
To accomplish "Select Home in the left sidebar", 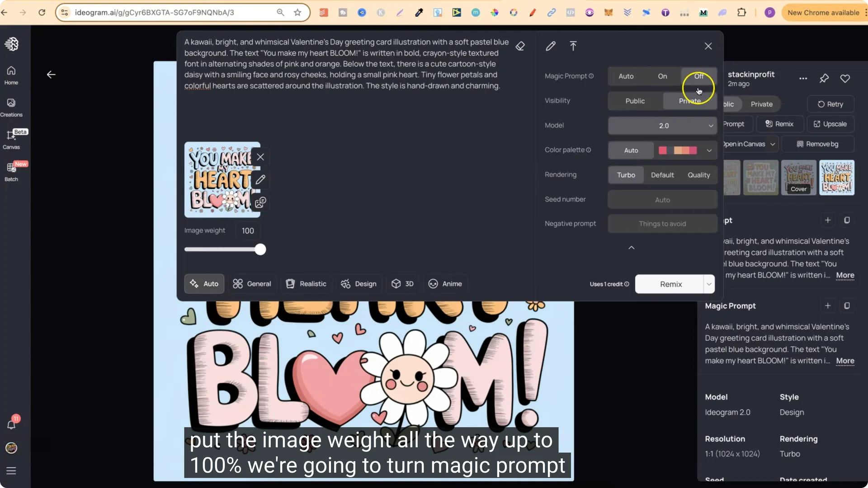I will pos(11,75).
